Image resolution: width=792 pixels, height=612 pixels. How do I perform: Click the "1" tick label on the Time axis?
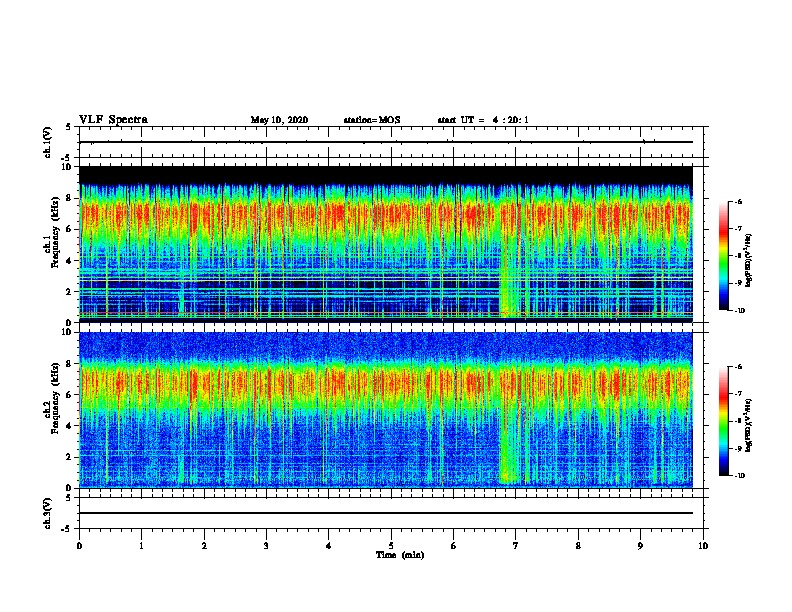point(141,546)
